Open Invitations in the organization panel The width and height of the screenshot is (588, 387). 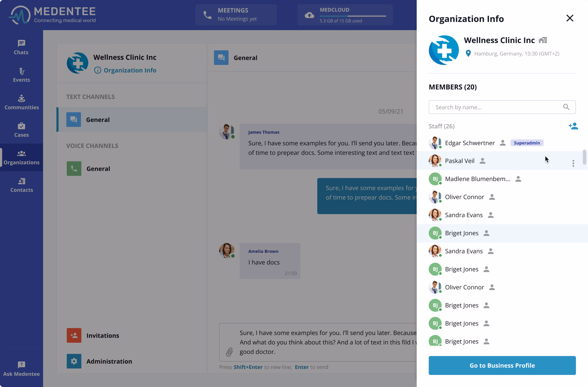[x=103, y=335]
